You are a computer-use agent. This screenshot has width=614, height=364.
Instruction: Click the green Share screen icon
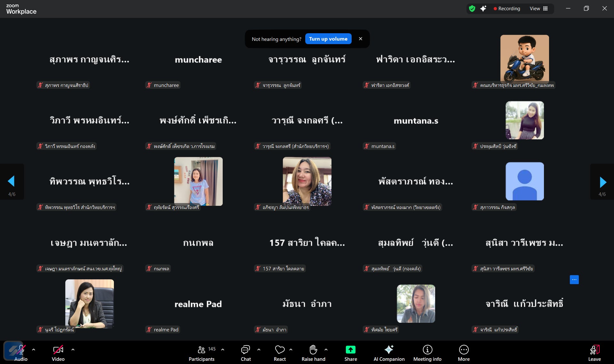click(350, 350)
